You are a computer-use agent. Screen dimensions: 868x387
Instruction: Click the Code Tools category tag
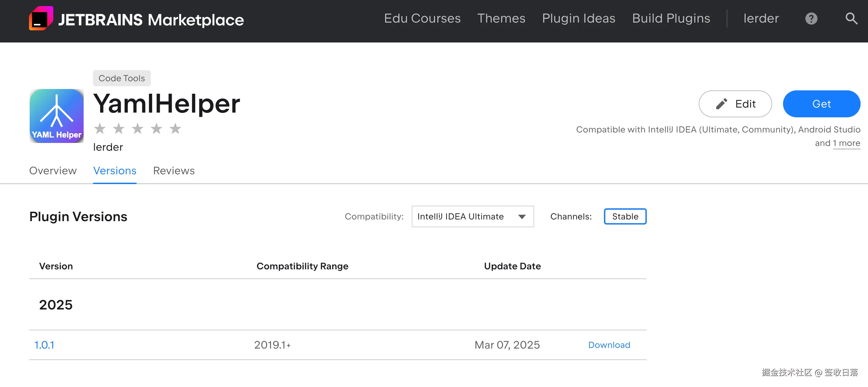pos(121,78)
